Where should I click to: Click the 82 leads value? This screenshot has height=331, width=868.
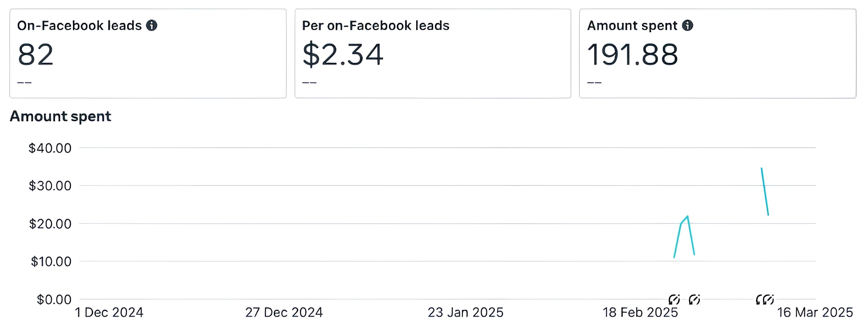click(x=36, y=55)
